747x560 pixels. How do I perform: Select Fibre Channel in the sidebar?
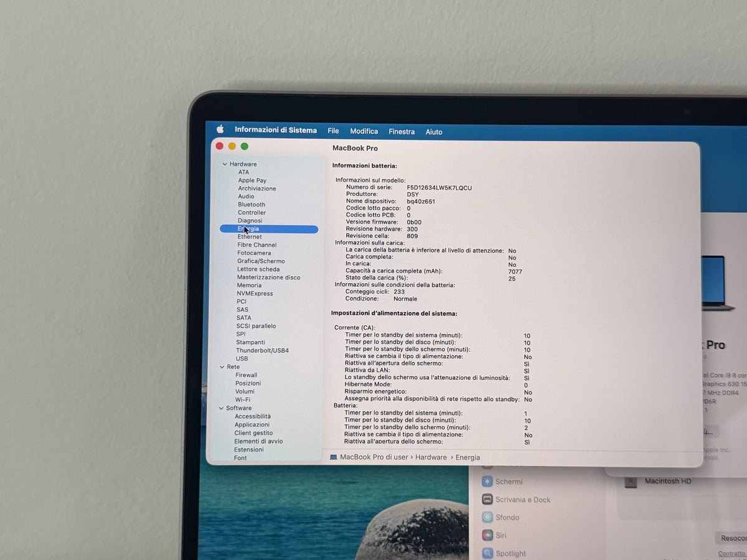(x=257, y=245)
